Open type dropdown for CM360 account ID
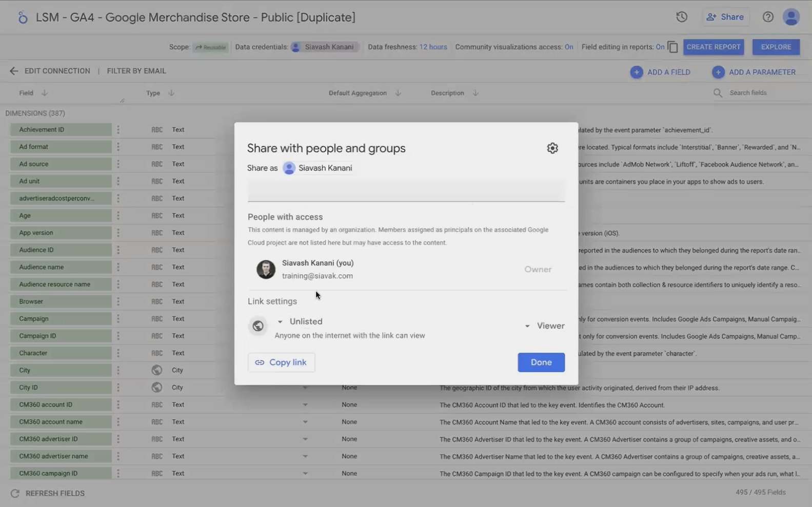 coord(305,405)
